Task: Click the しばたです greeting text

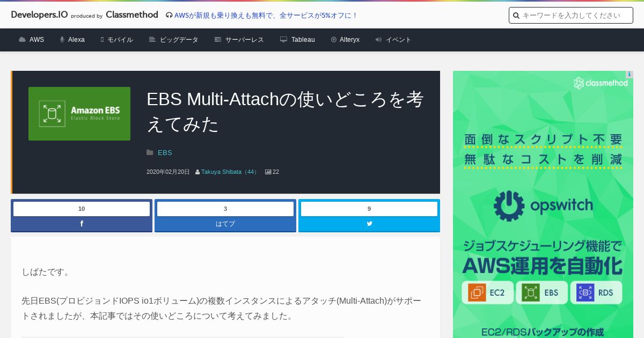Action: (47, 272)
